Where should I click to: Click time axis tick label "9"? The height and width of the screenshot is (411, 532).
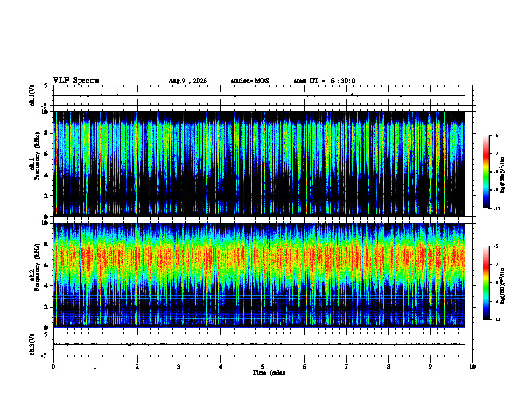430,367
